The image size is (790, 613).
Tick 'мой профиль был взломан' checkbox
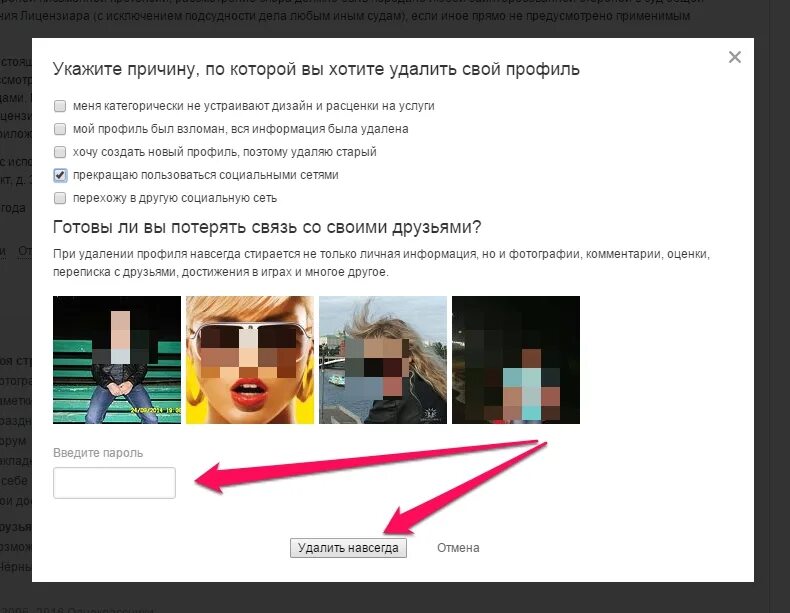pyautogui.click(x=60, y=129)
